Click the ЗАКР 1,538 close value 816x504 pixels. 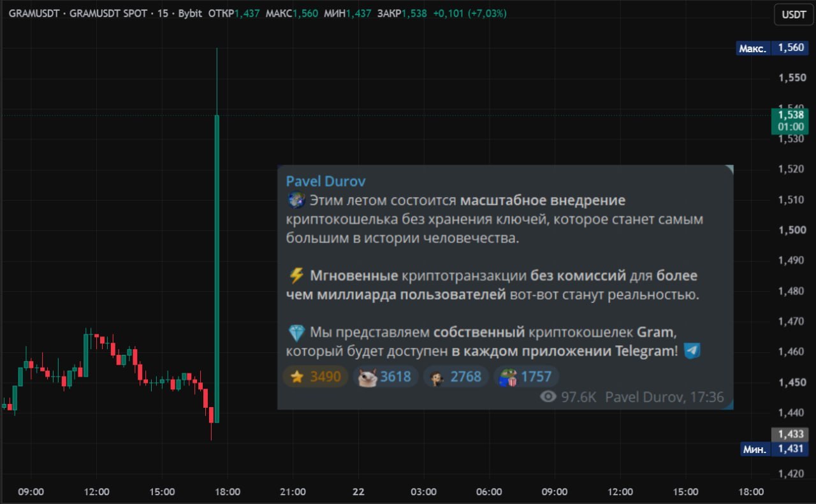point(402,13)
